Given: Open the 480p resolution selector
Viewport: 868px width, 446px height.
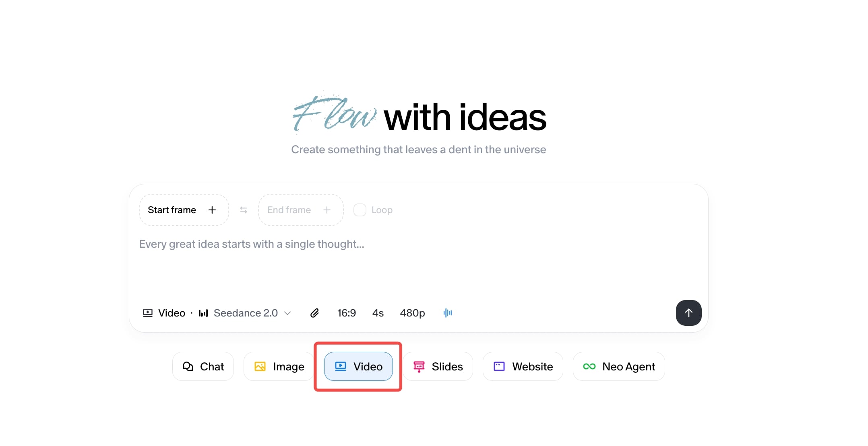Looking at the screenshot, I should tap(412, 313).
